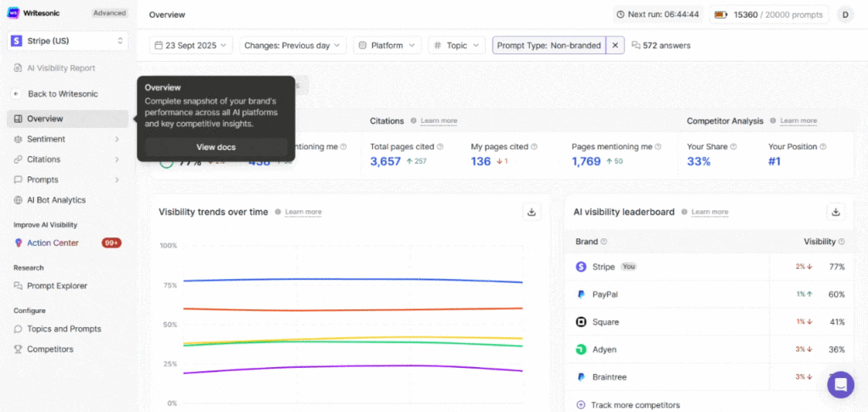
Task: Click the Writesonic logo icon
Action: (x=14, y=14)
